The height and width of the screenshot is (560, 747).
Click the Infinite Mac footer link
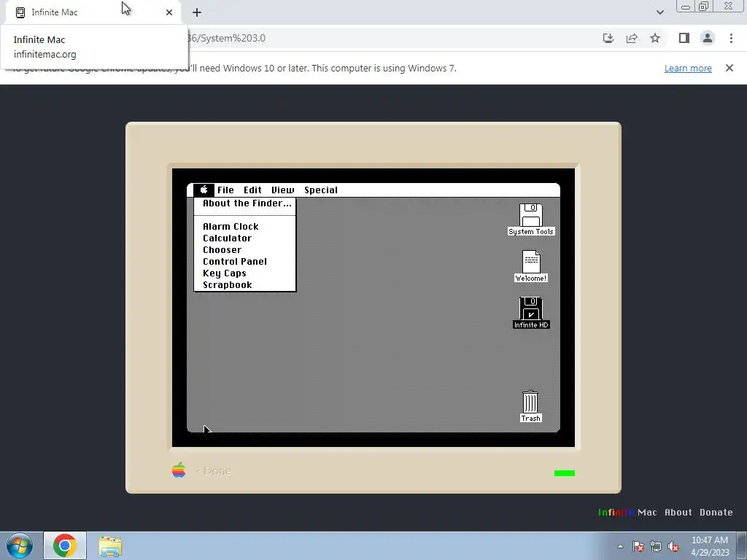tap(627, 513)
